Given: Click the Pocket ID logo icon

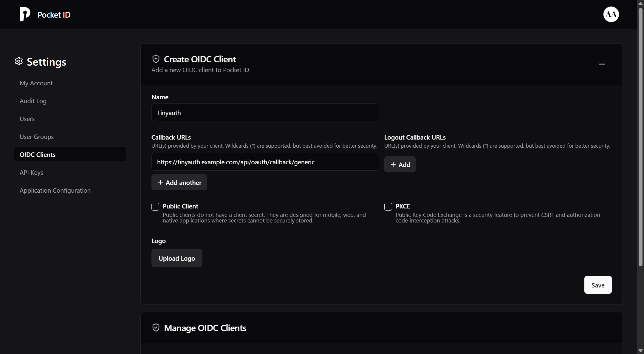Looking at the screenshot, I should coord(25,14).
